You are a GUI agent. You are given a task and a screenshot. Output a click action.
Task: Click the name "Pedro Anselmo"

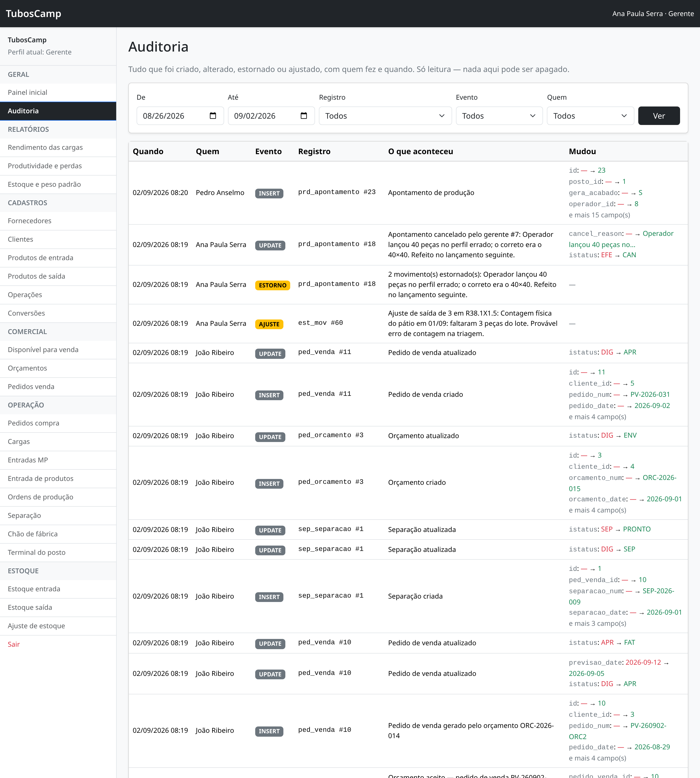coord(220,193)
